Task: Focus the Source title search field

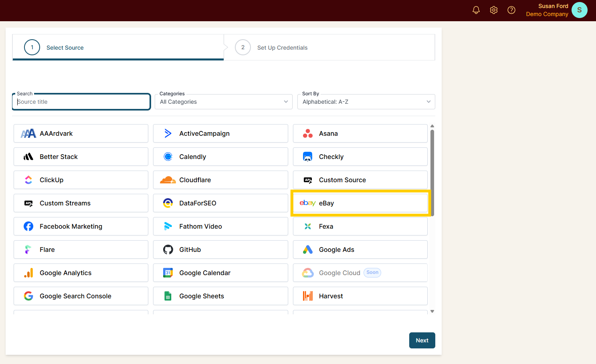Action: click(x=81, y=102)
